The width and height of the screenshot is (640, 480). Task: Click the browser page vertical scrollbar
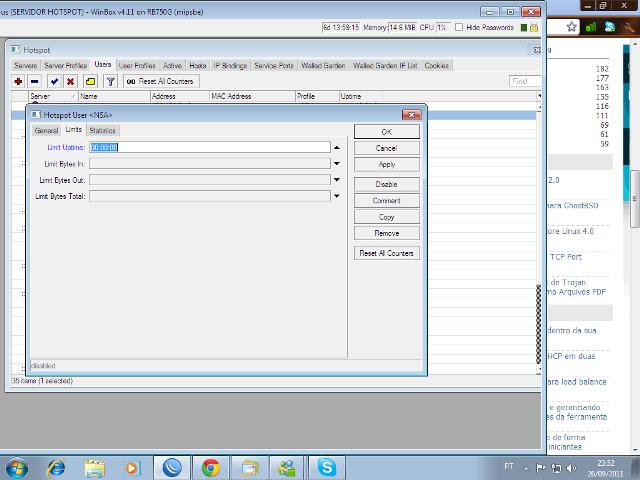coord(636,199)
